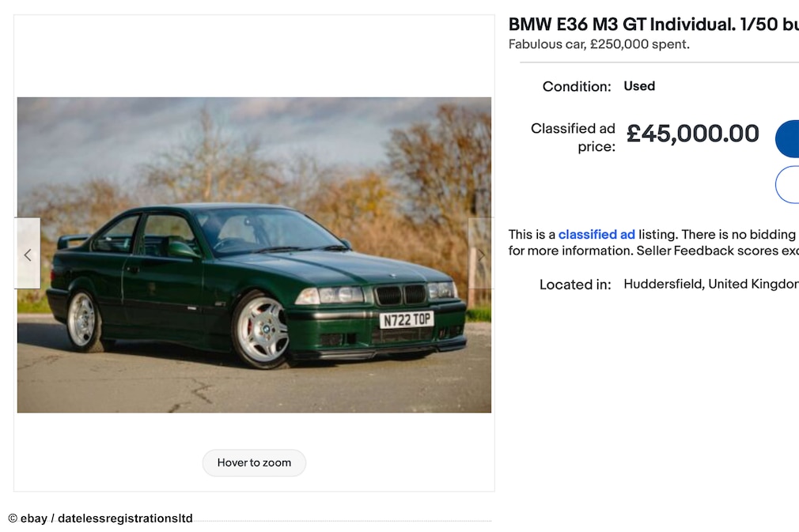Go to the previous photo with left chevron
The height and width of the screenshot is (532, 799).
coord(27,254)
